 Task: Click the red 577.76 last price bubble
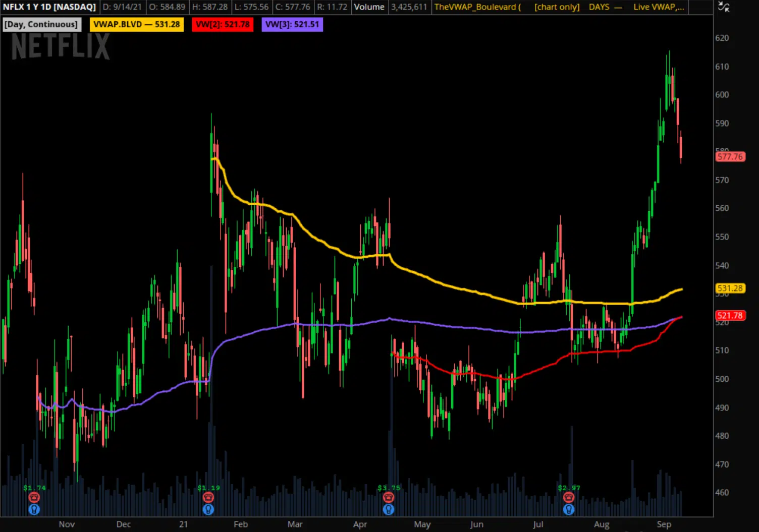[730, 157]
